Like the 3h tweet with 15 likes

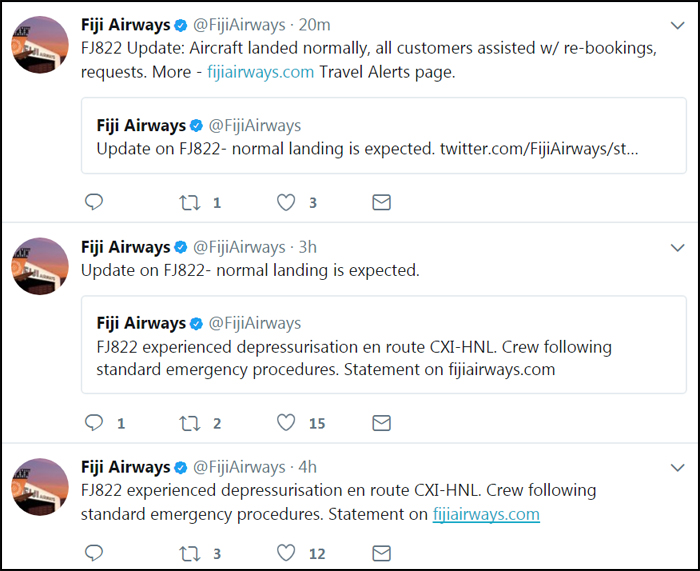tap(286, 423)
